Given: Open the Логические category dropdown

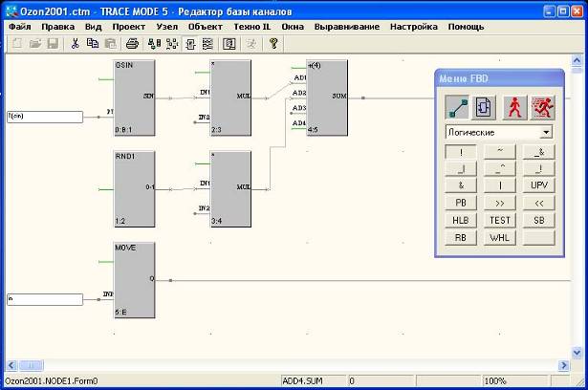Looking at the screenshot, I should tap(546, 132).
